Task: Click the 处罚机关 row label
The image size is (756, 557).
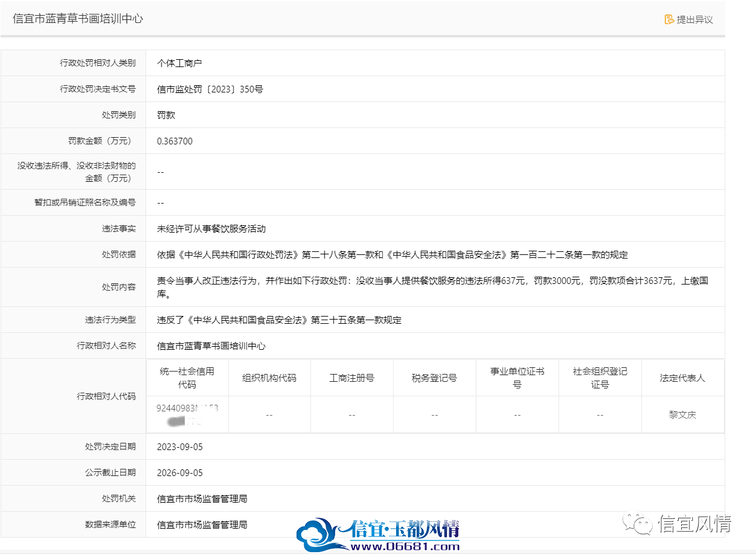Action: click(x=119, y=498)
